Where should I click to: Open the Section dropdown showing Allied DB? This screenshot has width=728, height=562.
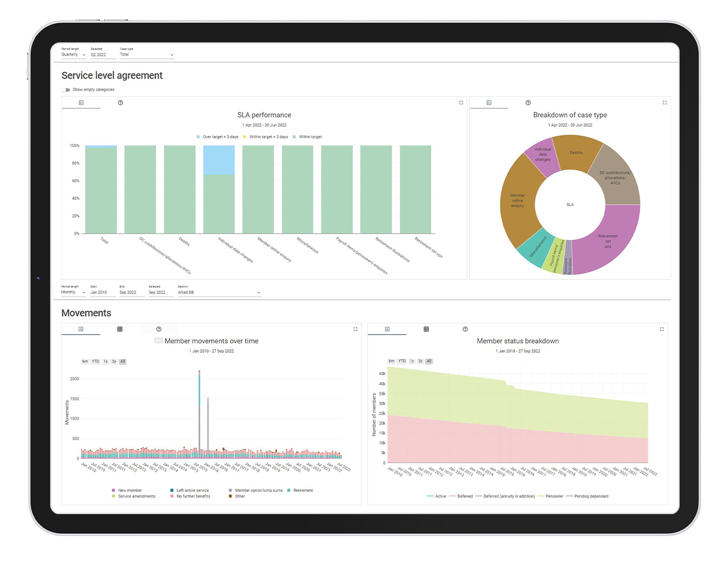click(x=218, y=292)
